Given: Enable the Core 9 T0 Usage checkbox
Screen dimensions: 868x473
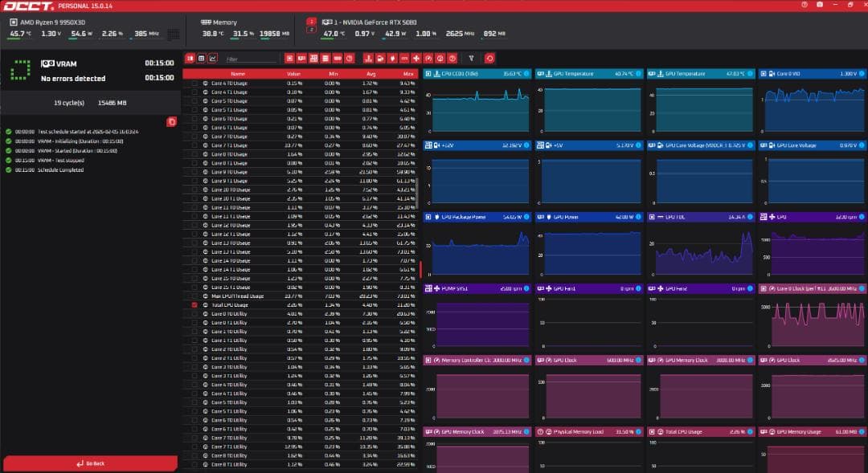Looking at the screenshot, I should pos(194,172).
